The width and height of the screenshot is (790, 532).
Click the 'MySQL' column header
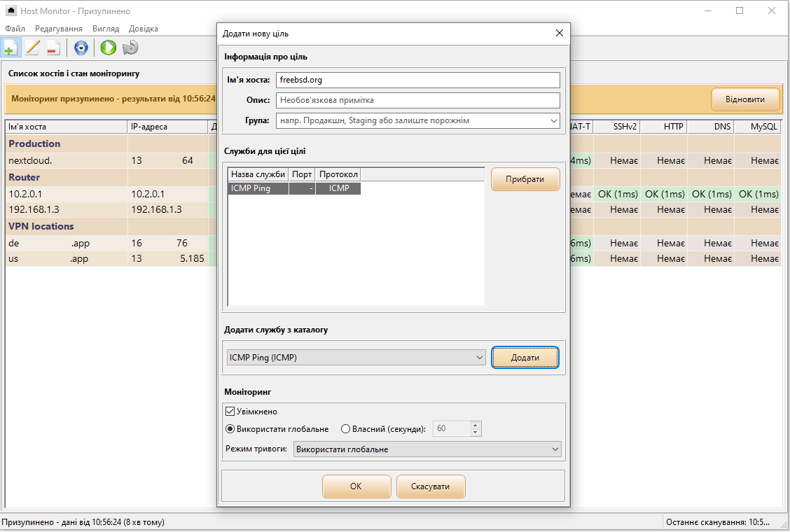click(757, 127)
